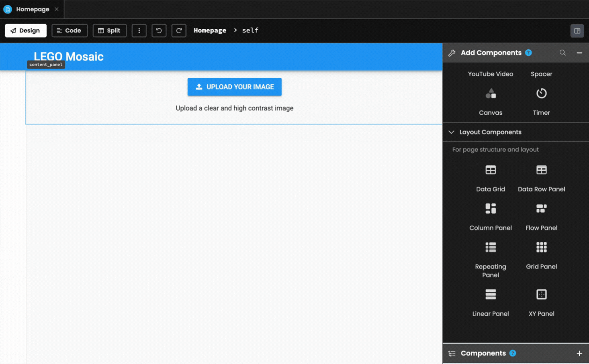The width and height of the screenshot is (589, 364).
Task: Search components with magnifier icon
Action: [x=562, y=53]
